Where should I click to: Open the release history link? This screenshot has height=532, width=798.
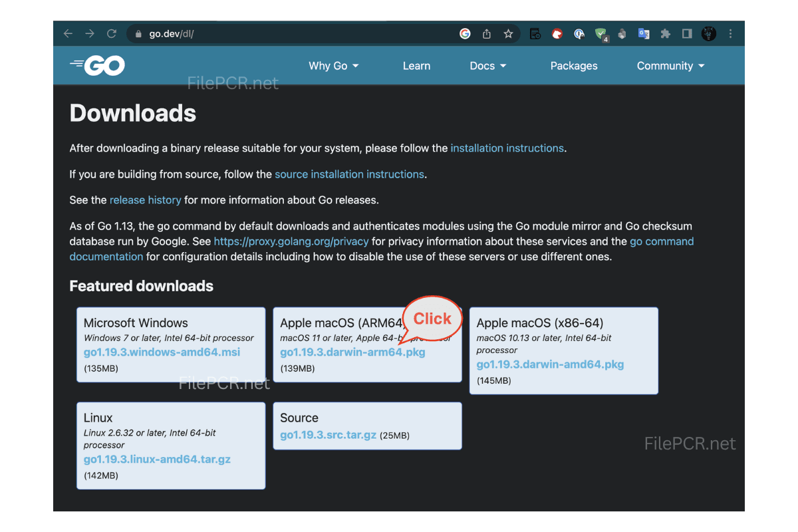click(145, 200)
